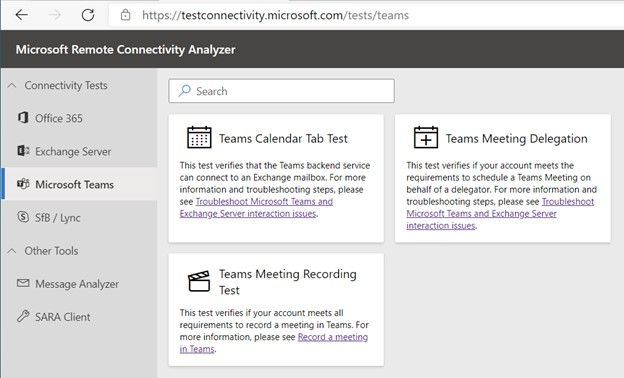Collapse the Connectivity Tests section chevron
The width and height of the screenshot is (624, 378).
point(12,85)
